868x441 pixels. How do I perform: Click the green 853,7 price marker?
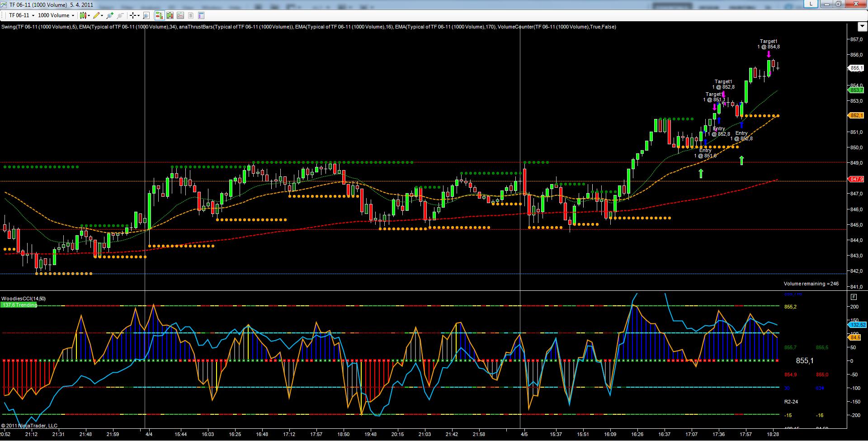(x=856, y=90)
